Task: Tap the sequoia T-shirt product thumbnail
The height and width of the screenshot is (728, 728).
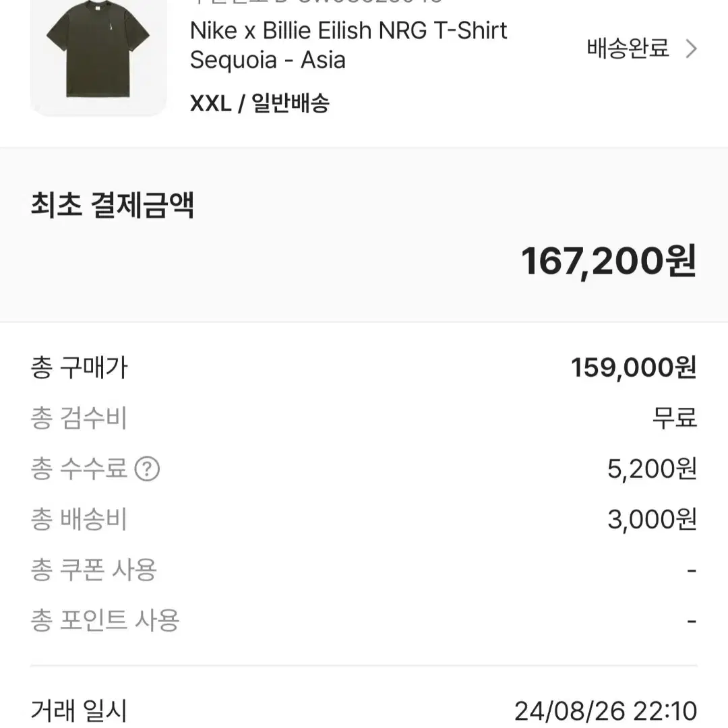Action: pos(98,57)
